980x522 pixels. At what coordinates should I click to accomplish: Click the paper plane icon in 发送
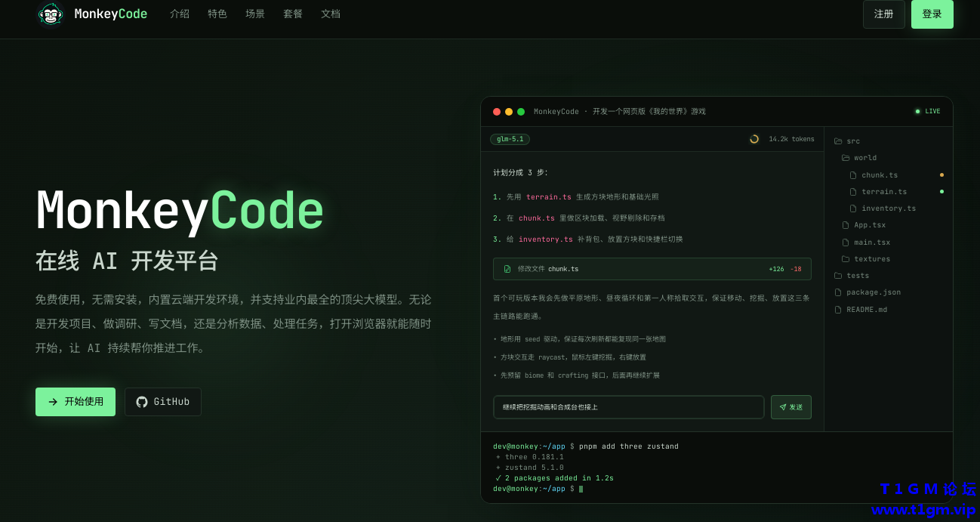(x=783, y=407)
